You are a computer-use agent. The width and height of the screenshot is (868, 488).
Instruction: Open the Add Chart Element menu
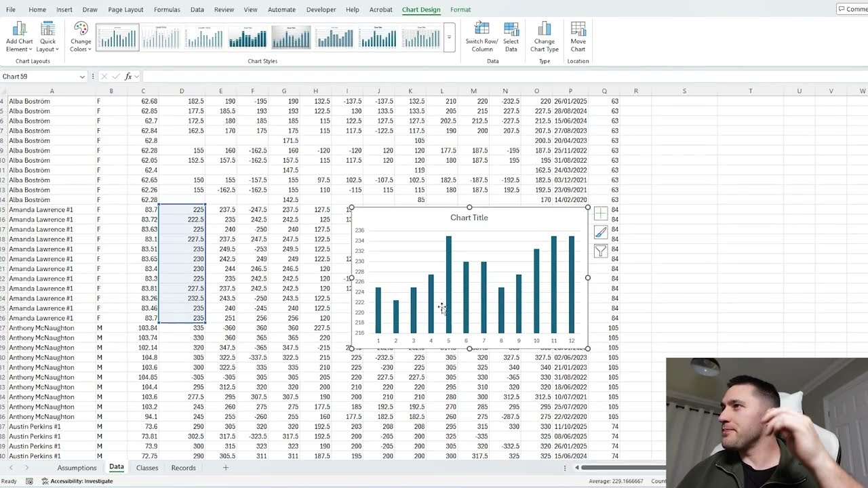coord(19,37)
